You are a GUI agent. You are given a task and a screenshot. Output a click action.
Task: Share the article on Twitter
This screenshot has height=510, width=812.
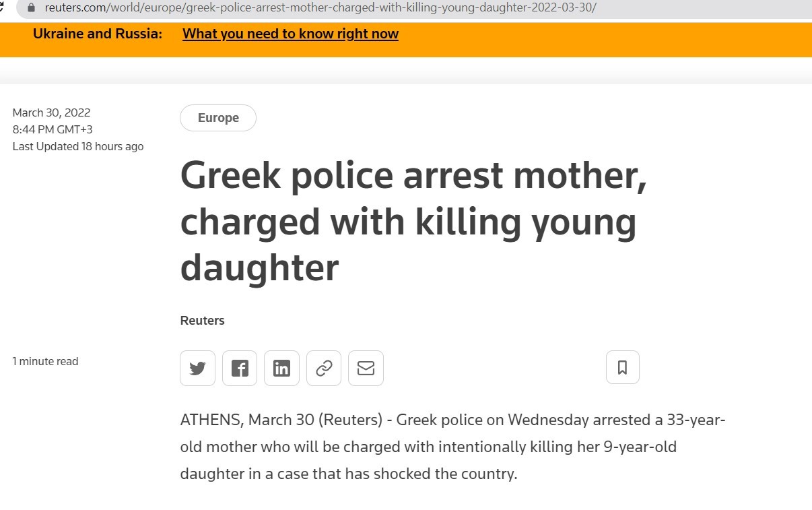tap(197, 368)
